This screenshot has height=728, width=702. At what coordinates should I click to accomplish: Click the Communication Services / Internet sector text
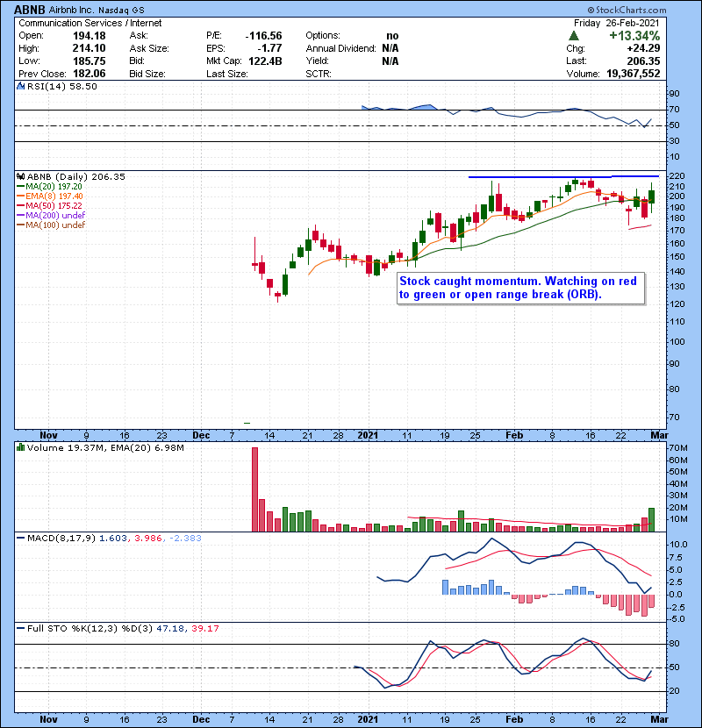tap(90, 23)
